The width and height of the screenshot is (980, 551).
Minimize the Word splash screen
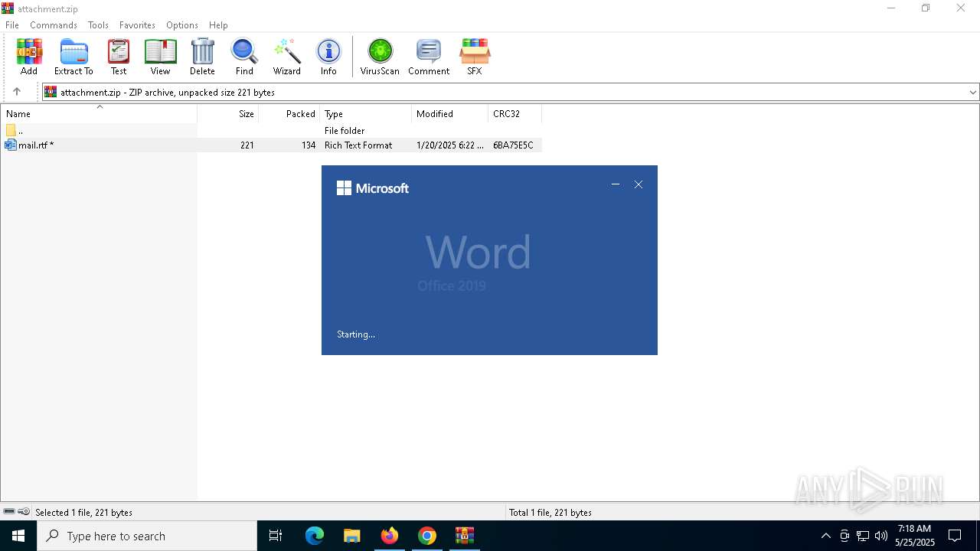(616, 184)
